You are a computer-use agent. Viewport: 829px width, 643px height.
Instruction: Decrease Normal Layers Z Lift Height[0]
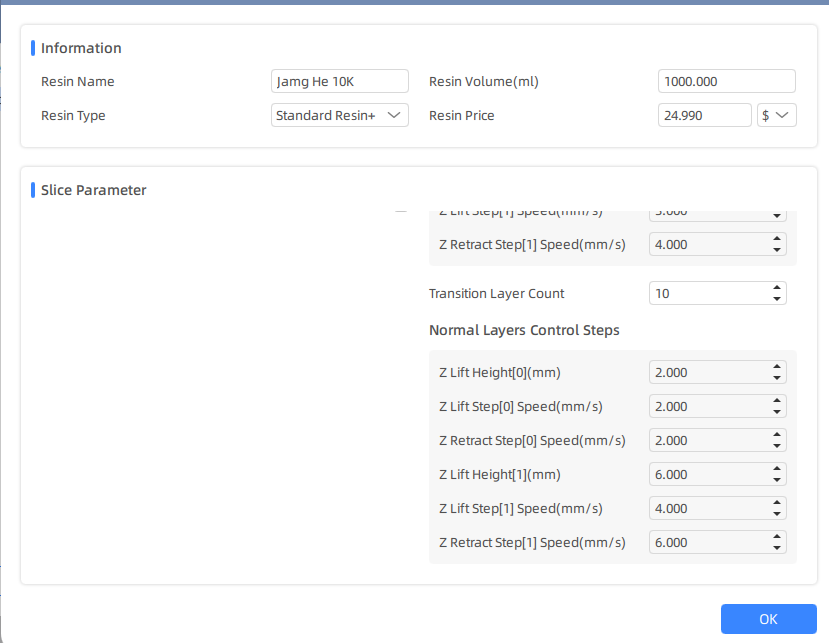click(777, 378)
